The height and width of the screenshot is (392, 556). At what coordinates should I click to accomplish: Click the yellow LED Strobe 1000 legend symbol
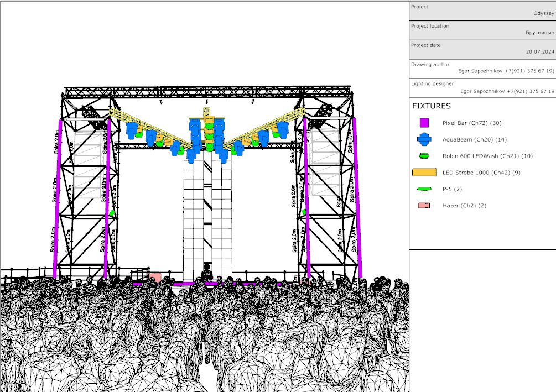click(x=424, y=173)
